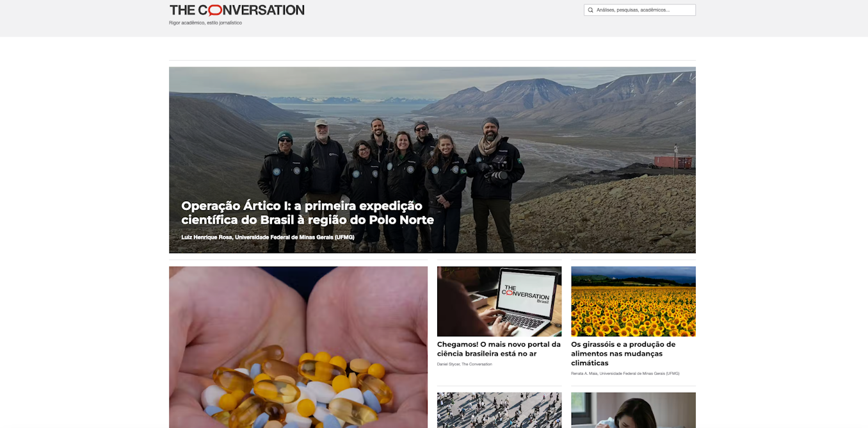Open 'Chegamos! O mais novo portal' headline

click(x=499, y=349)
